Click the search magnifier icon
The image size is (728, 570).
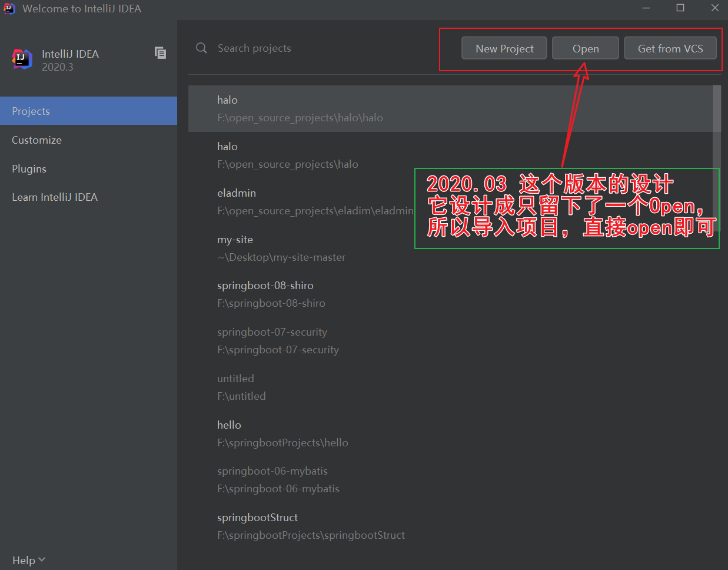click(201, 48)
